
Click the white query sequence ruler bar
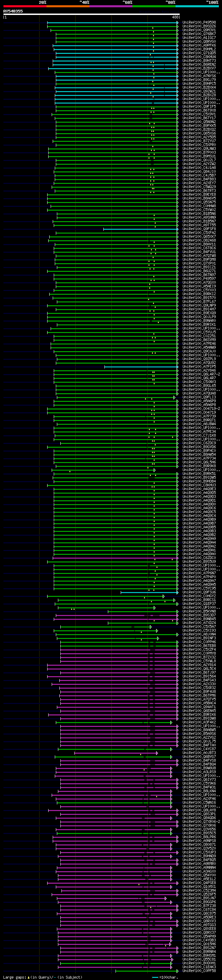coord(92,15)
